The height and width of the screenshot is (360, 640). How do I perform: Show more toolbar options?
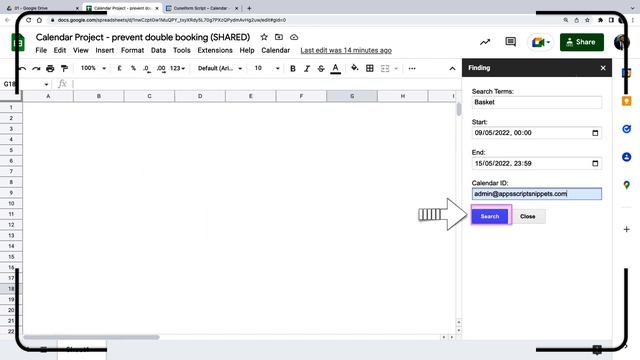[412, 69]
